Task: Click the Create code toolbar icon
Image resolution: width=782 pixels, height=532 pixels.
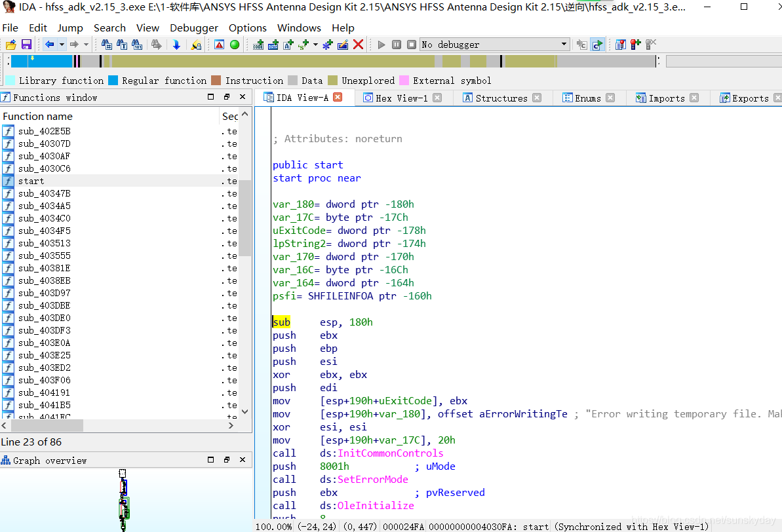Action: click(x=258, y=45)
